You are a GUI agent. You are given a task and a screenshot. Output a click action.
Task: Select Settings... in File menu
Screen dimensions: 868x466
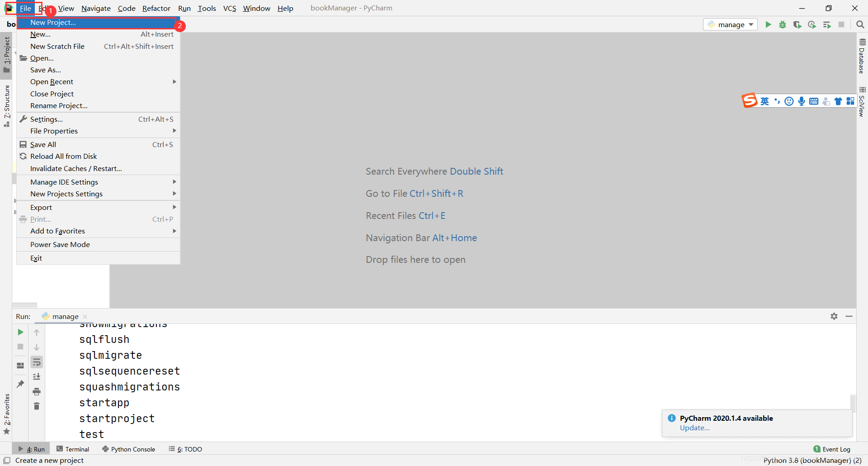(99, 119)
